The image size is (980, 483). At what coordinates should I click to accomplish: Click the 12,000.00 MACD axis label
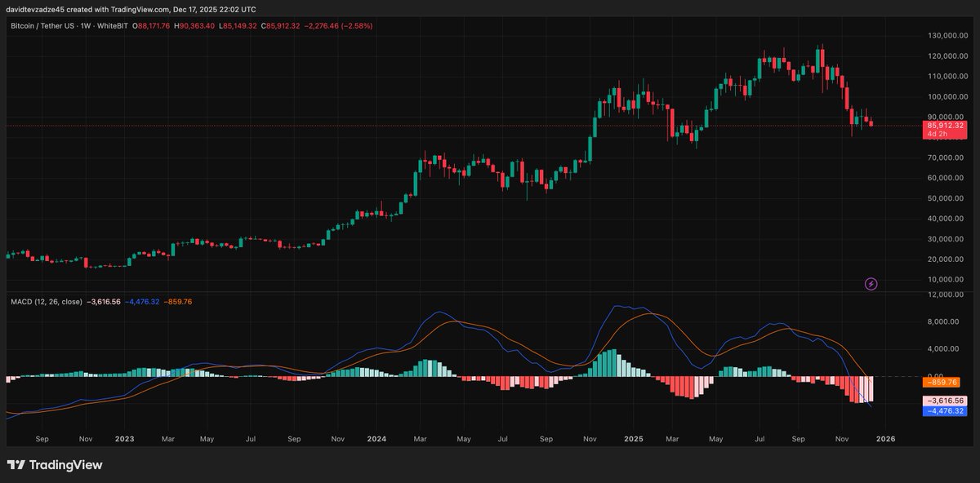(x=947, y=295)
